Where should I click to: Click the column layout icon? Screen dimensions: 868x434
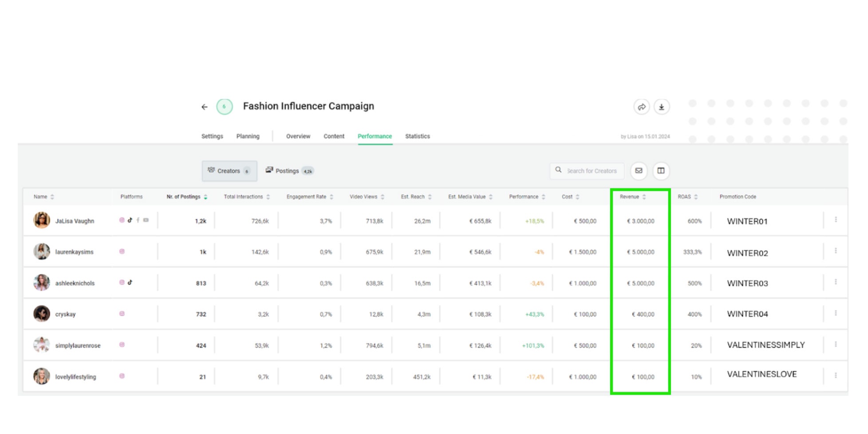click(661, 171)
